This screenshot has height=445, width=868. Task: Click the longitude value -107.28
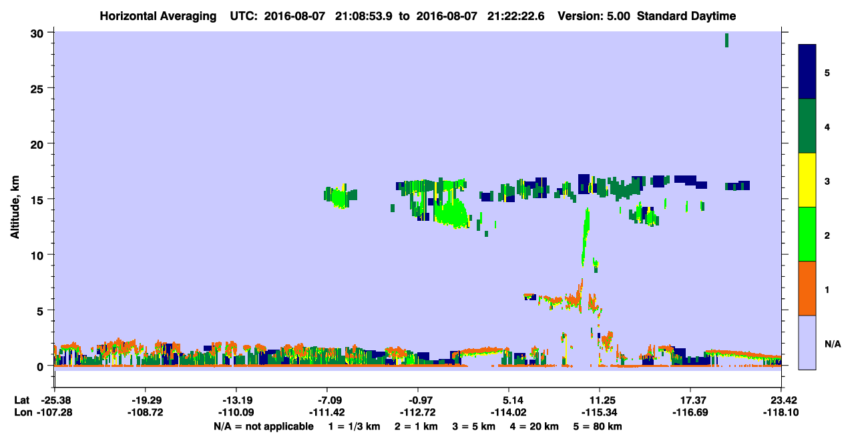54,413
